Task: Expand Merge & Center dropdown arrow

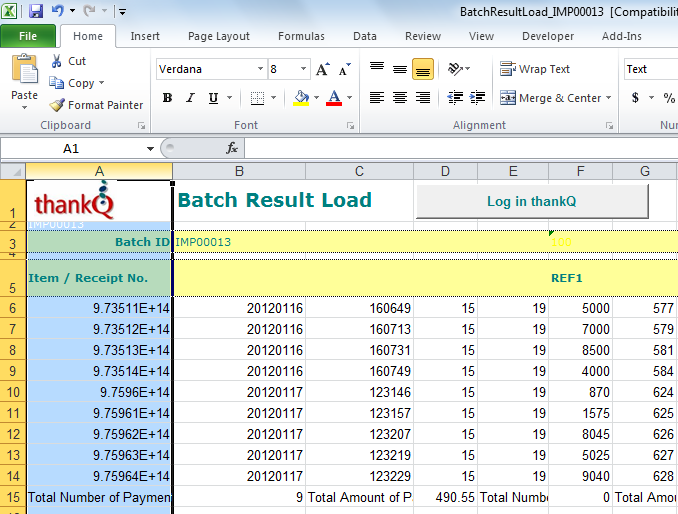Action: pyautogui.click(x=608, y=98)
